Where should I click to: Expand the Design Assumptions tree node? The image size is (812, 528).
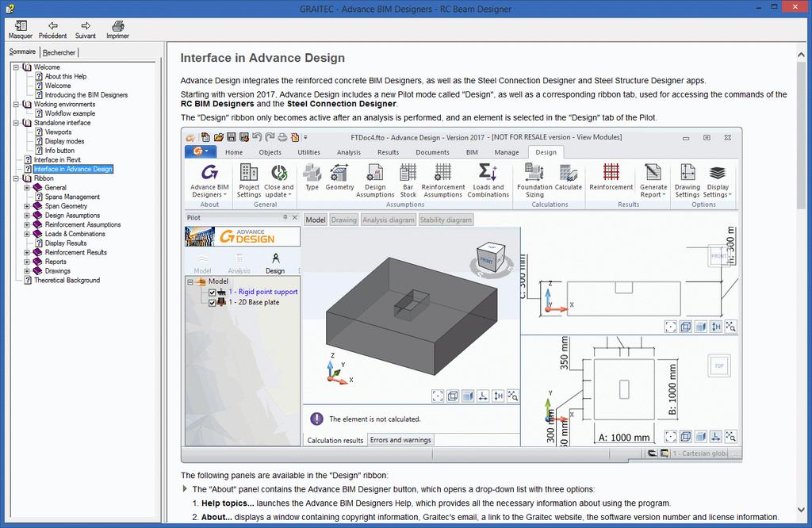pyautogui.click(x=27, y=216)
